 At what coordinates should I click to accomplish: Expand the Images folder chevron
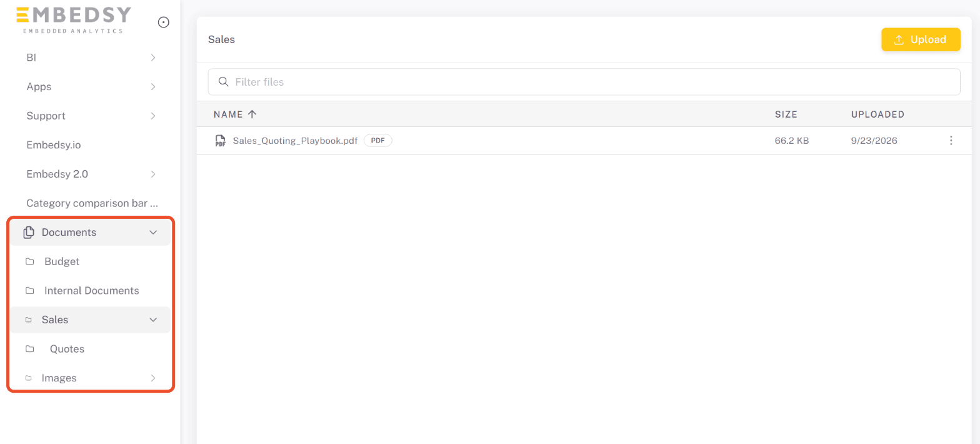(x=153, y=378)
